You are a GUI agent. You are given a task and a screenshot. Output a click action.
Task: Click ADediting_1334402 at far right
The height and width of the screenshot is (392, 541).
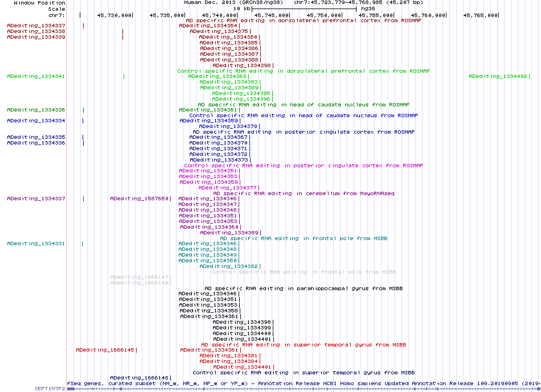click(x=498, y=76)
